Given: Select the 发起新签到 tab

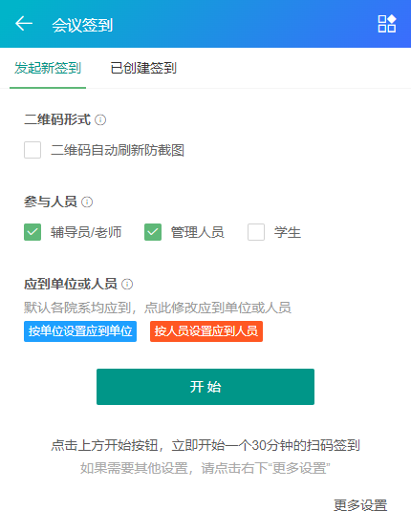Looking at the screenshot, I should tap(48, 68).
